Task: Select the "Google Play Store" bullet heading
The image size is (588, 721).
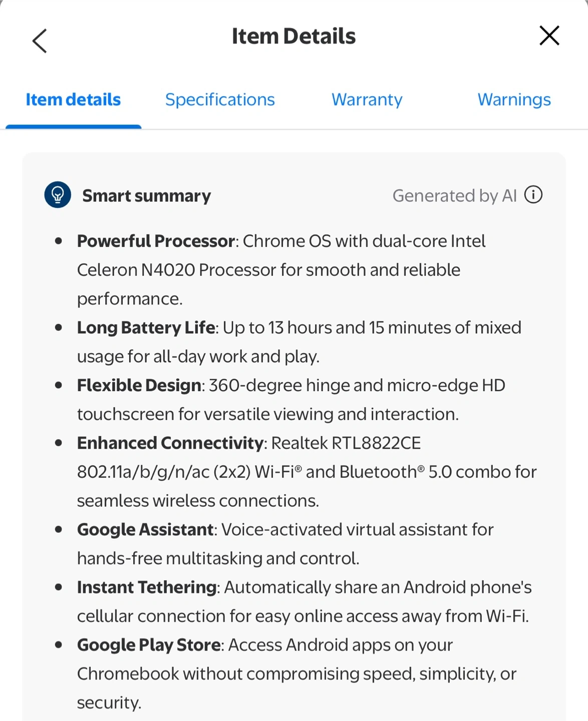Action: (149, 645)
